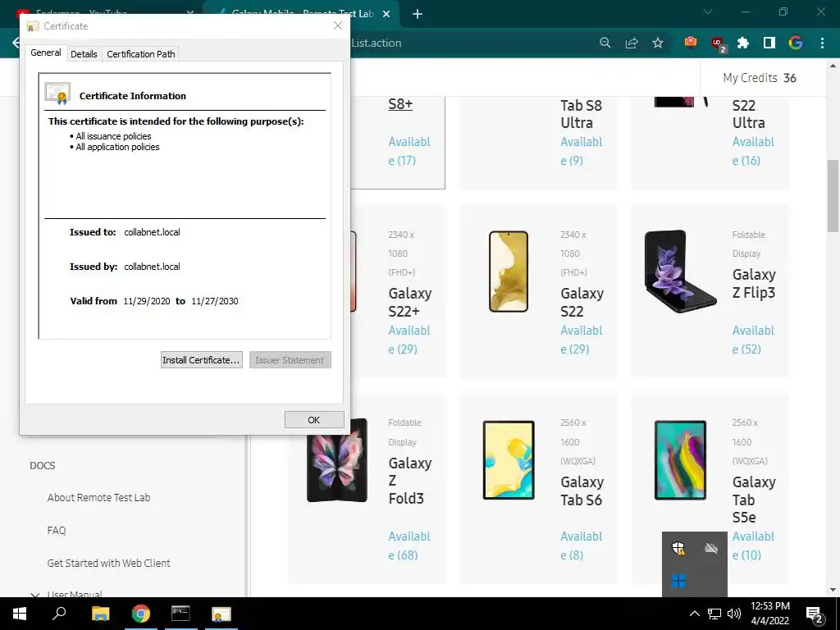Open Windows Security shield in tray overflow
The height and width of the screenshot is (630, 840).
pos(678,547)
